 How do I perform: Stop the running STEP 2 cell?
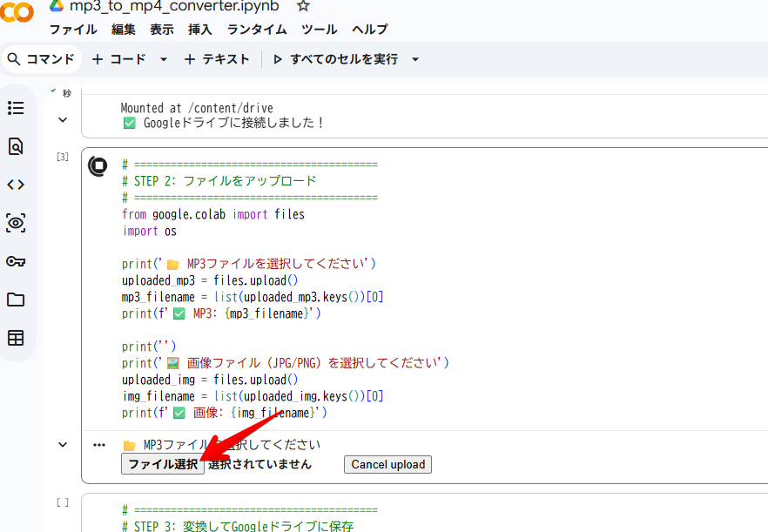(98, 165)
